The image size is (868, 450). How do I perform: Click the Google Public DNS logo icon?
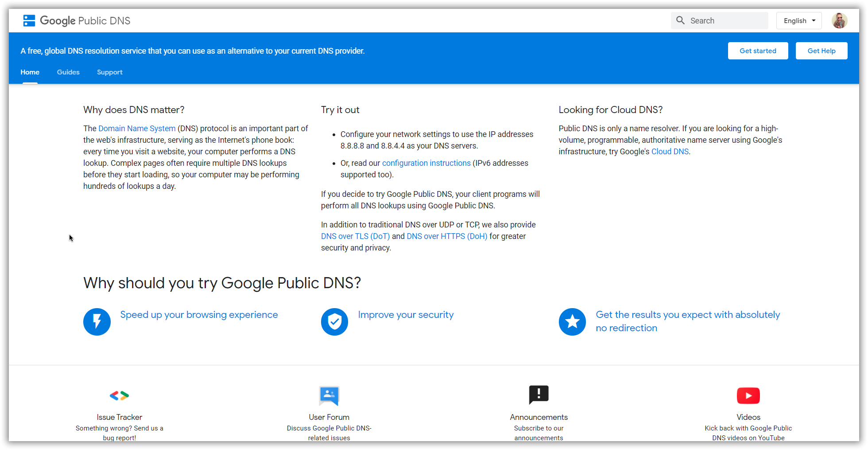click(29, 20)
